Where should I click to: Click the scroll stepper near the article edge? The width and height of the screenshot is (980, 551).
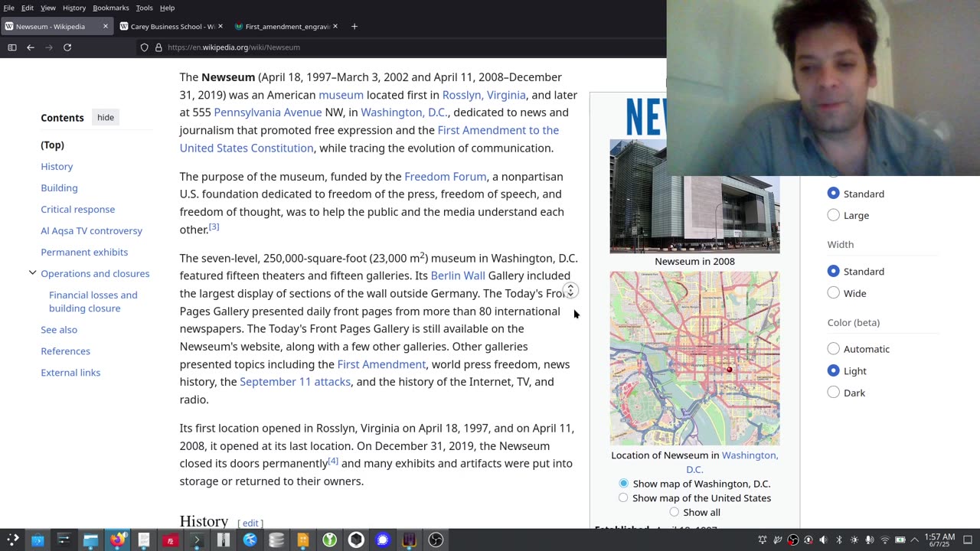coord(570,291)
